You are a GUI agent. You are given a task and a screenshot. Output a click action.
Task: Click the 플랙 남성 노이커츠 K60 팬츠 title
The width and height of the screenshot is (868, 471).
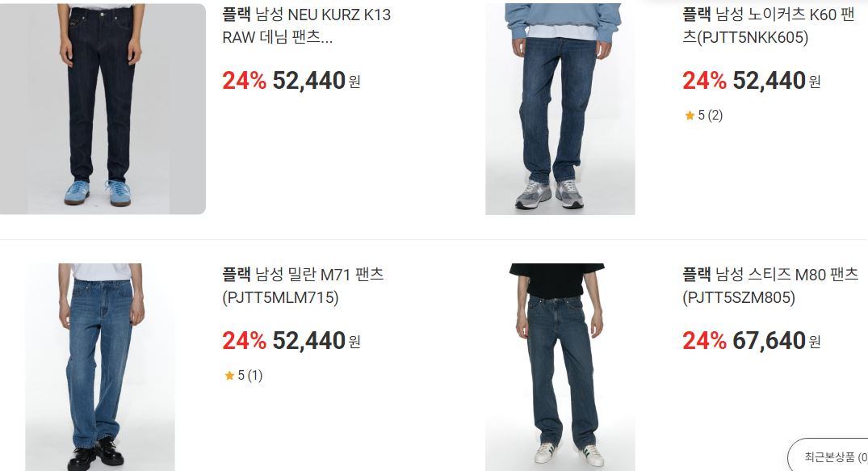point(769,26)
